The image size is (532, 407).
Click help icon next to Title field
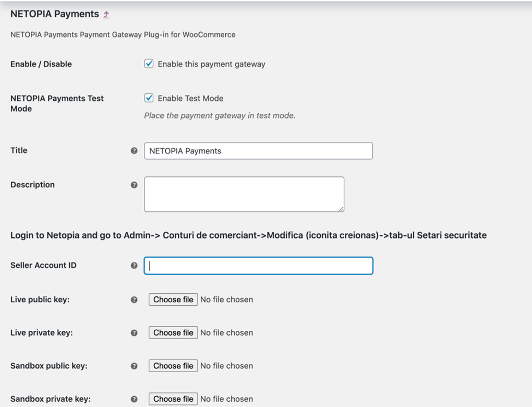(134, 151)
